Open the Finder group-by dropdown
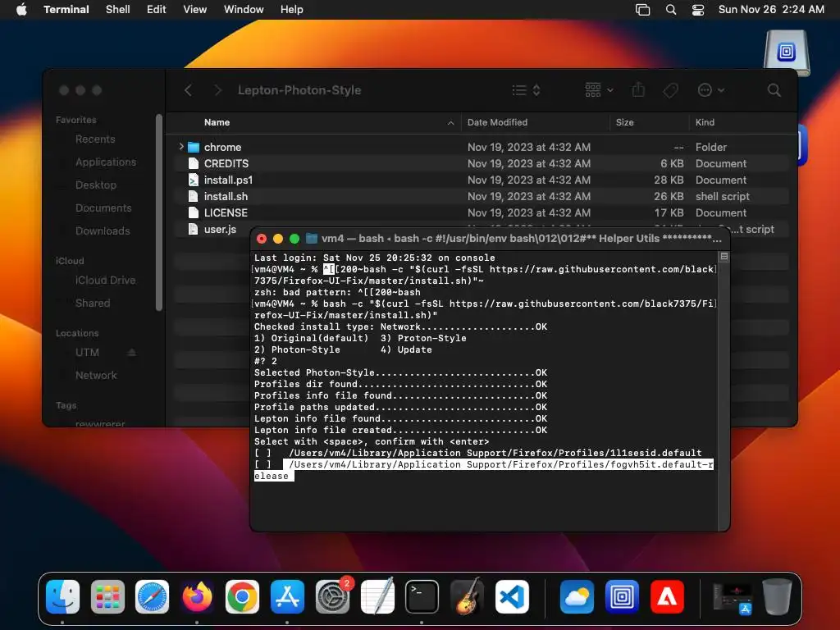This screenshot has height=630, width=840. click(599, 90)
